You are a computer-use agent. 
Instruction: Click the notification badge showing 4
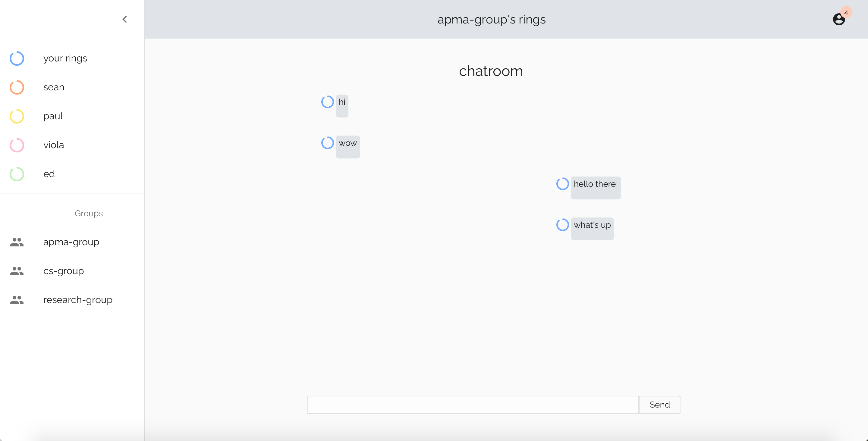point(846,12)
